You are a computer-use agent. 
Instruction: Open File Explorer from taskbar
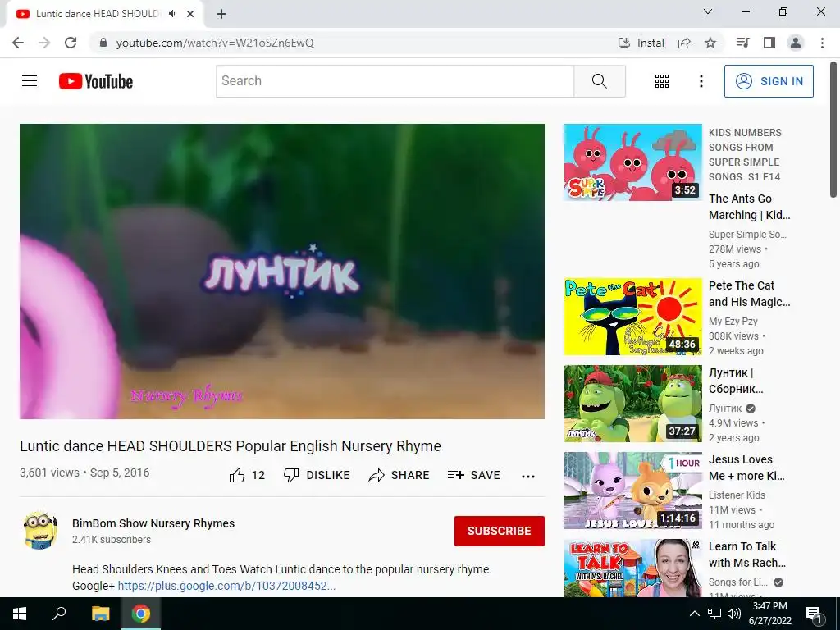tap(100, 614)
